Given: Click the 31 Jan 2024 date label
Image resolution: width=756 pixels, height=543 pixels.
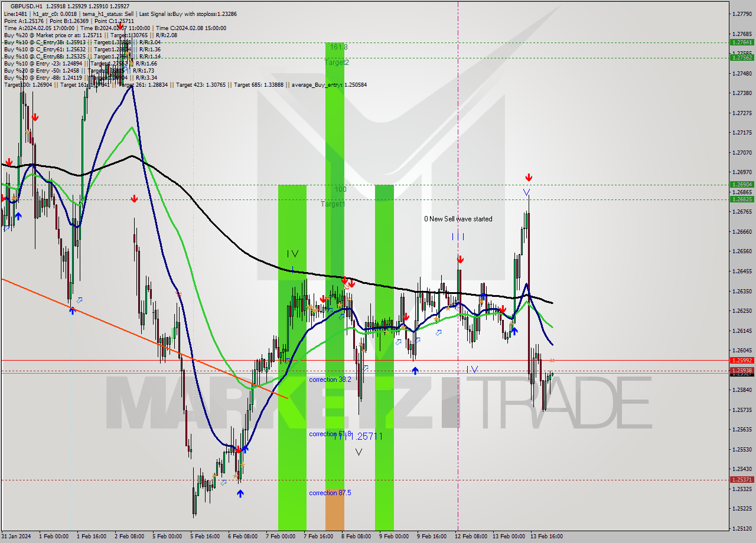Looking at the screenshot, I should click(x=15, y=537).
